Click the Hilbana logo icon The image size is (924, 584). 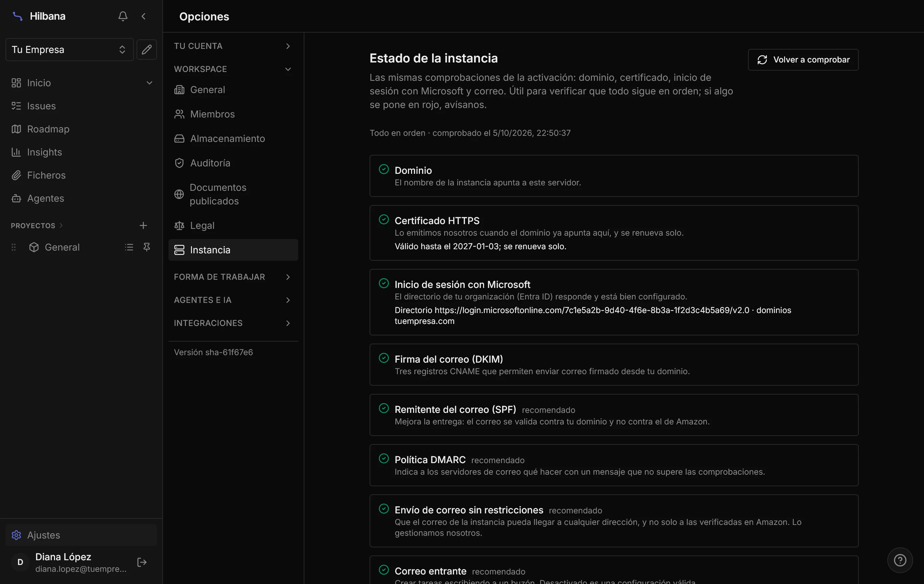18,16
